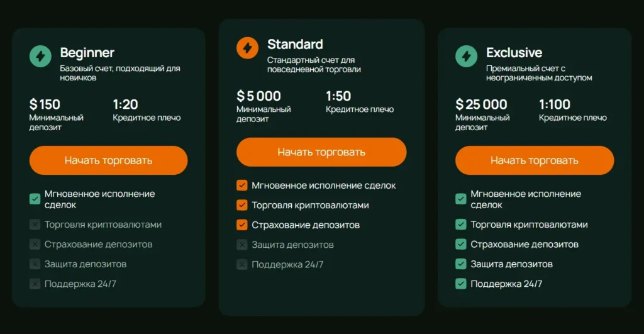Click Beginner disabled deposit insurance checkbox
This screenshot has height=334, width=644.
tap(35, 244)
